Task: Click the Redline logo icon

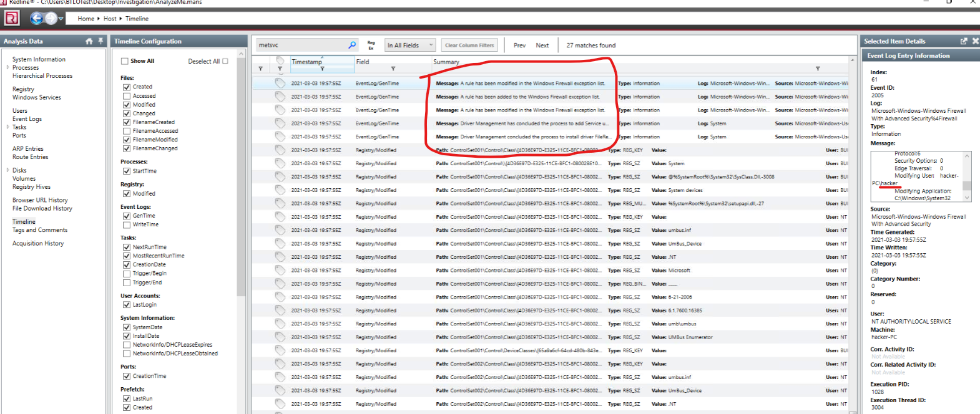Action: coord(11,18)
